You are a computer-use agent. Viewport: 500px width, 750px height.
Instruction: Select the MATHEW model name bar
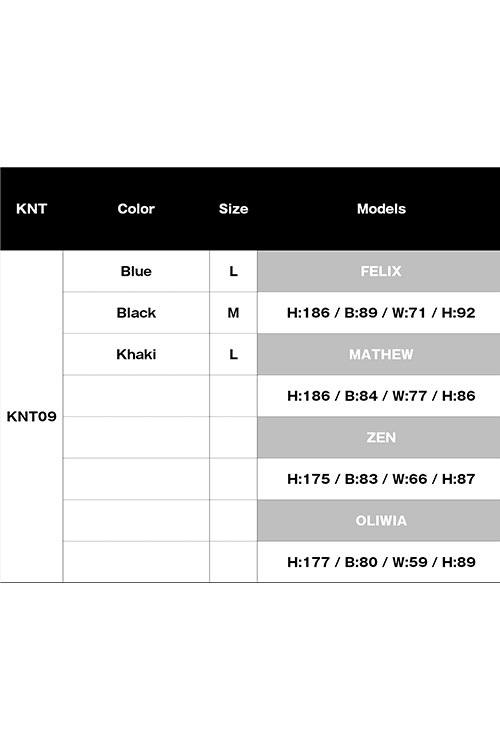tap(379, 354)
